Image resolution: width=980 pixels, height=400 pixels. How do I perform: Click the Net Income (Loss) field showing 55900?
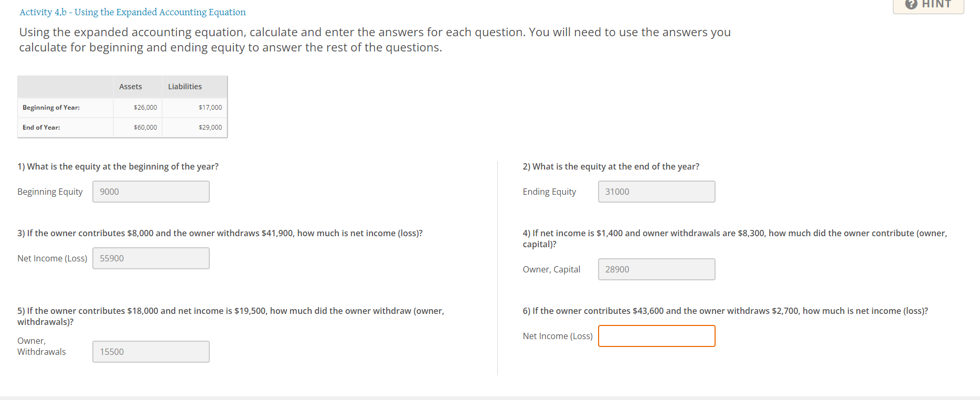pyautogui.click(x=151, y=258)
